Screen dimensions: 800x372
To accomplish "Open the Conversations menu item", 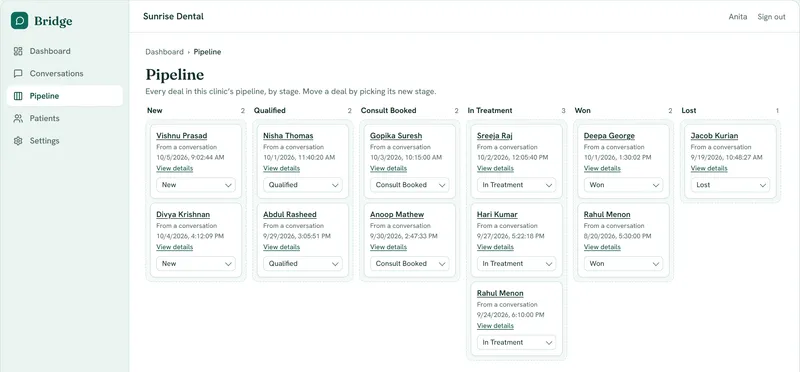I will 65,73.
